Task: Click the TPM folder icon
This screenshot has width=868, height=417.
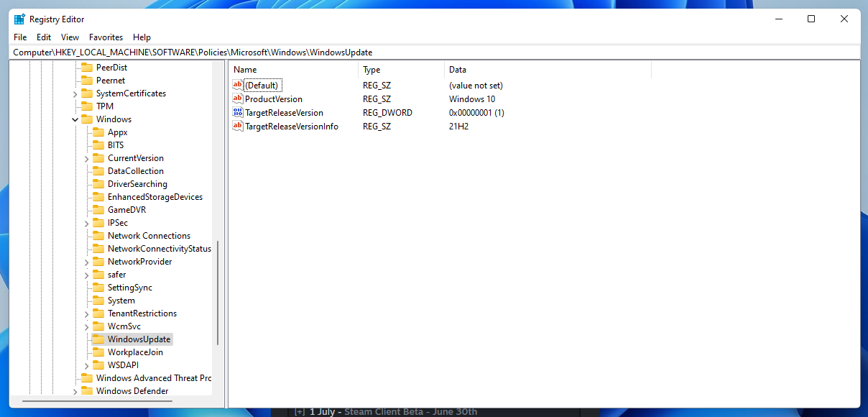Action: coord(87,106)
